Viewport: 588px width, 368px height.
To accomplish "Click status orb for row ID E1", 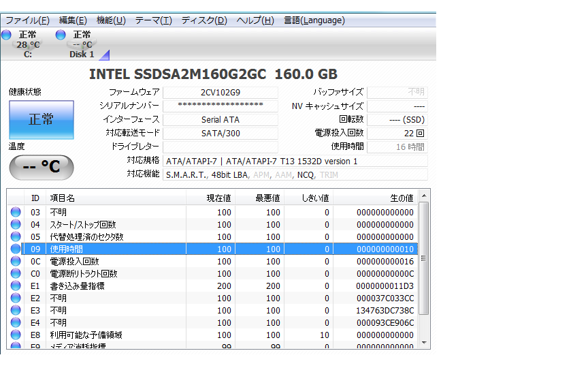I will click(x=16, y=286).
